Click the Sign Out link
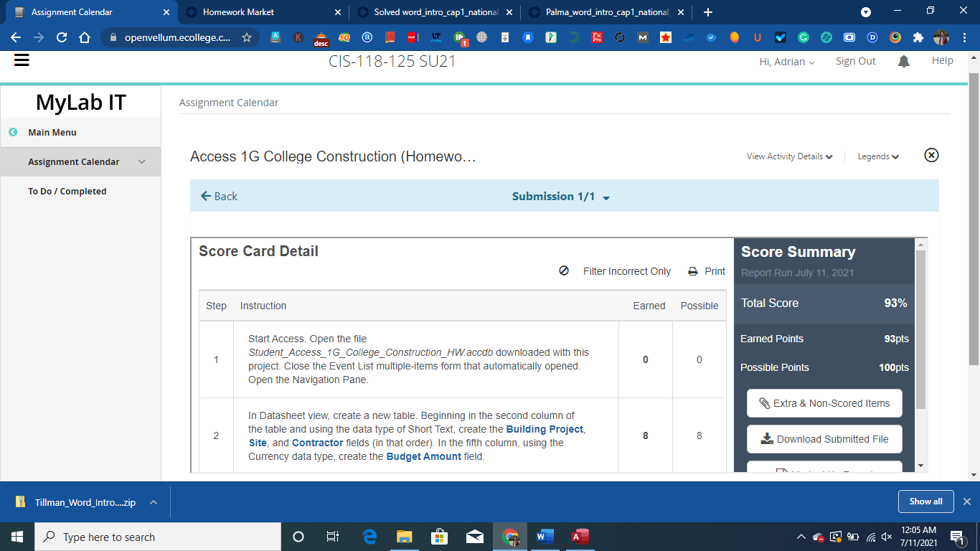Screen dimensions: 980x551 coord(856,61)
